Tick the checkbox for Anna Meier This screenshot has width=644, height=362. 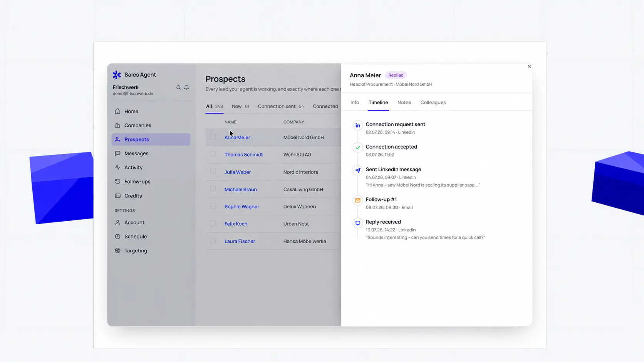213,137
